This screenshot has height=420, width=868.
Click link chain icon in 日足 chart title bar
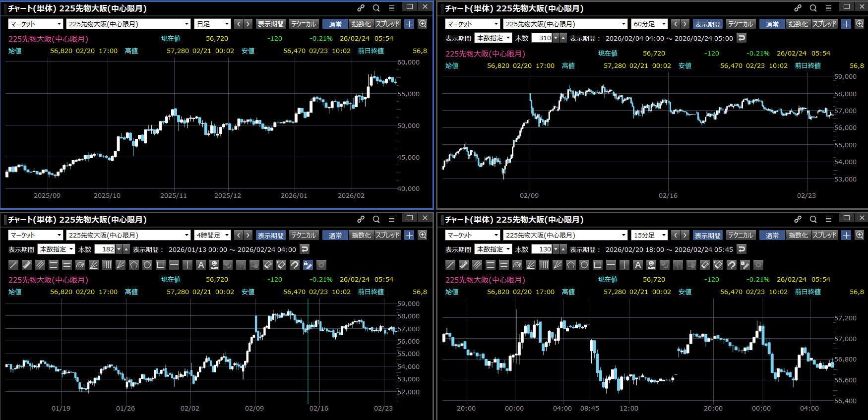361,8
